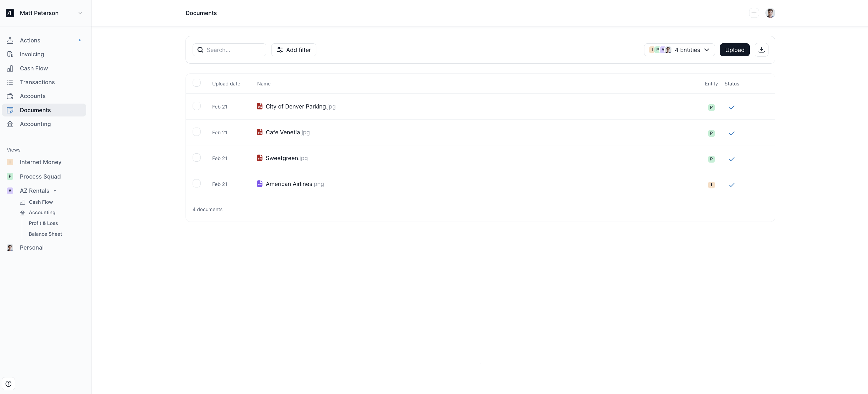Click the download documents icon
868x394 pixels.
(x=761, y=49)
